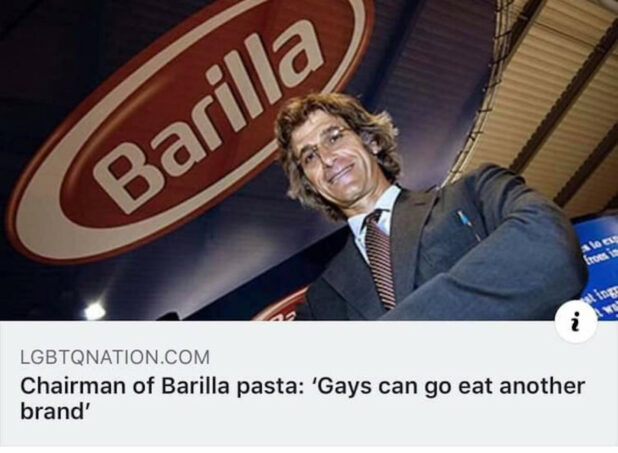Click the bright ceiling spotlight in the photo
Screen dimensions: 618x453
coord(95,311)
